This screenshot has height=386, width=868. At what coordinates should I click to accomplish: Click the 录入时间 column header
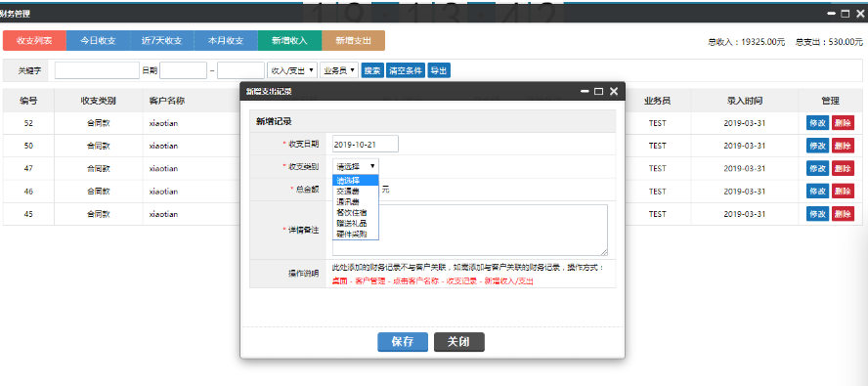click(x=745, y=101)
